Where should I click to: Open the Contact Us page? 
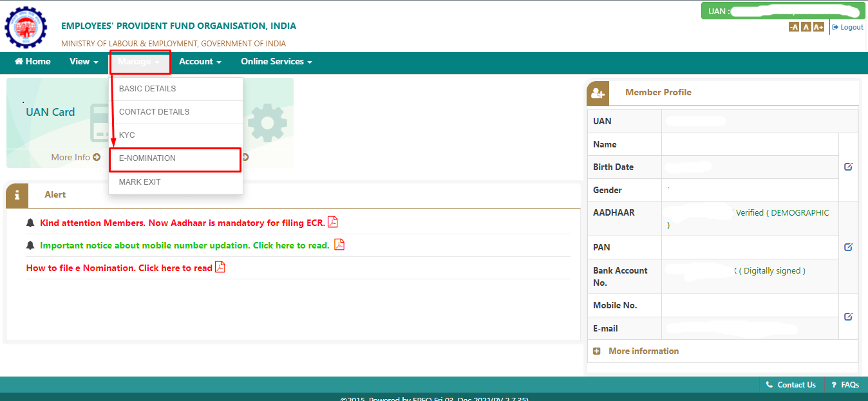[x=791, y=384]
